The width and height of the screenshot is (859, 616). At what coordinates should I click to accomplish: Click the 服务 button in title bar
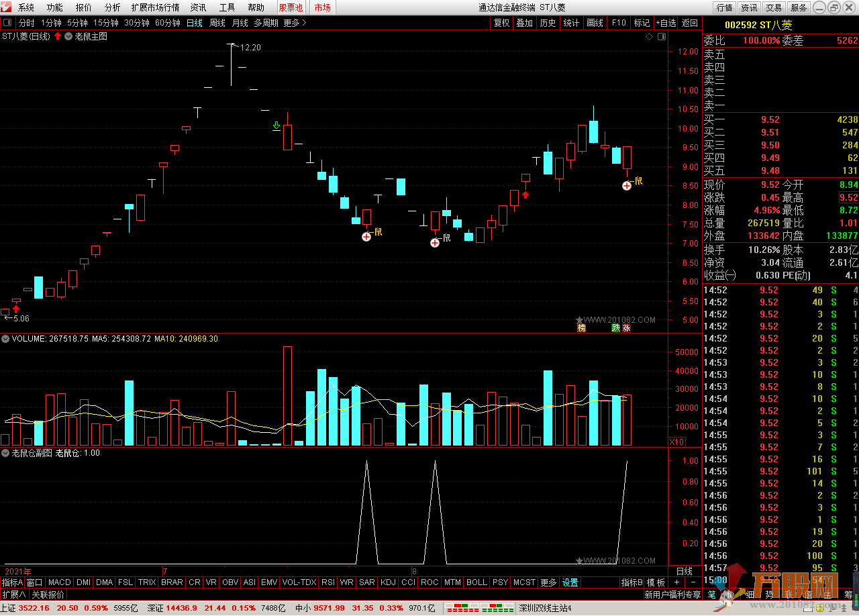799,7
